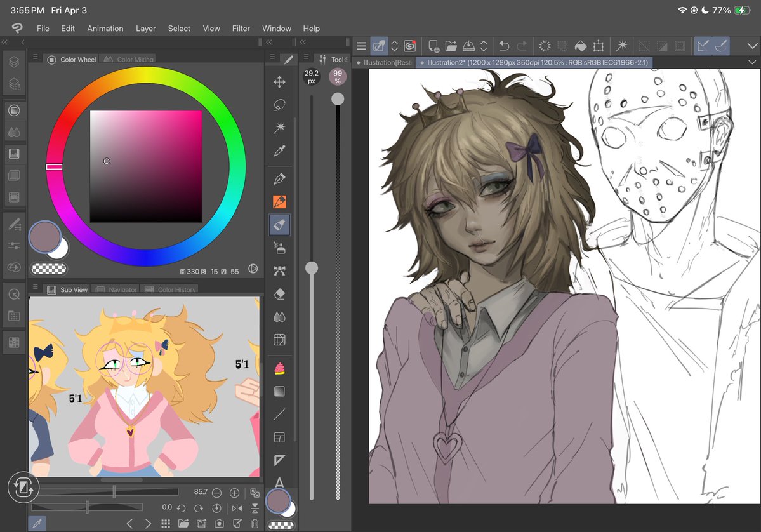Select the Gradient tool
The width and height of the screenshot is (761, 532).
coord(279,391)
